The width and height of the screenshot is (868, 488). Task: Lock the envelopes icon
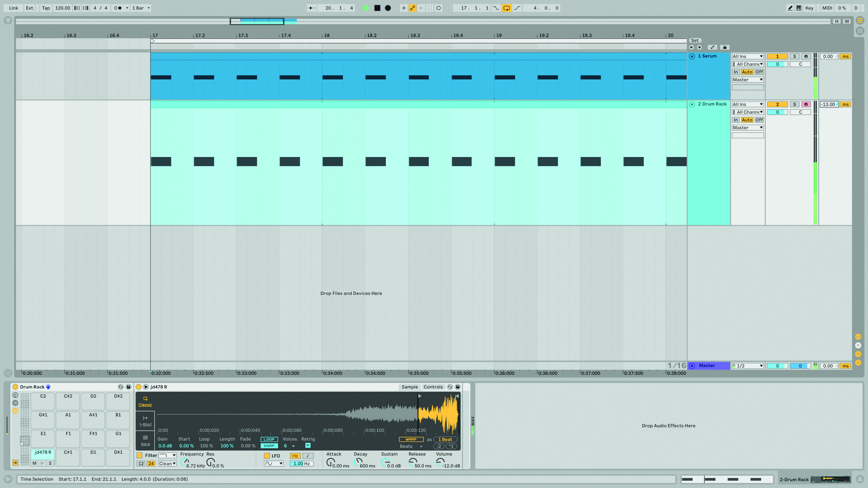point(724,47)
